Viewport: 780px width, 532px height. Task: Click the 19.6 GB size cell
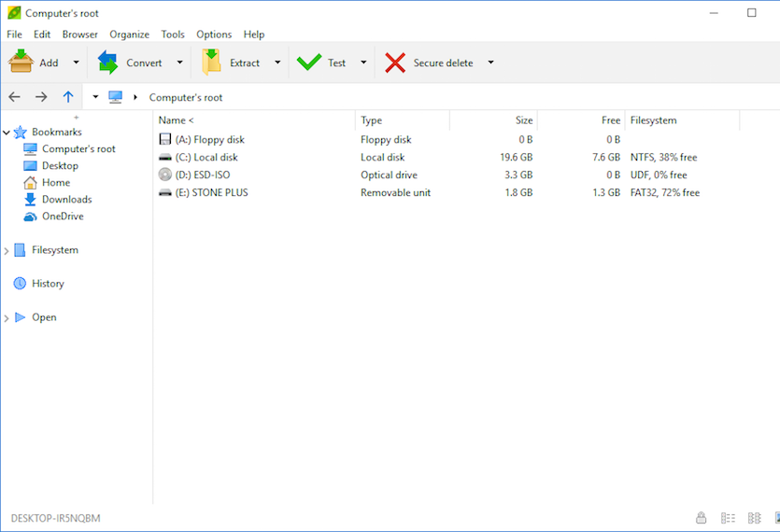point(517,157)
